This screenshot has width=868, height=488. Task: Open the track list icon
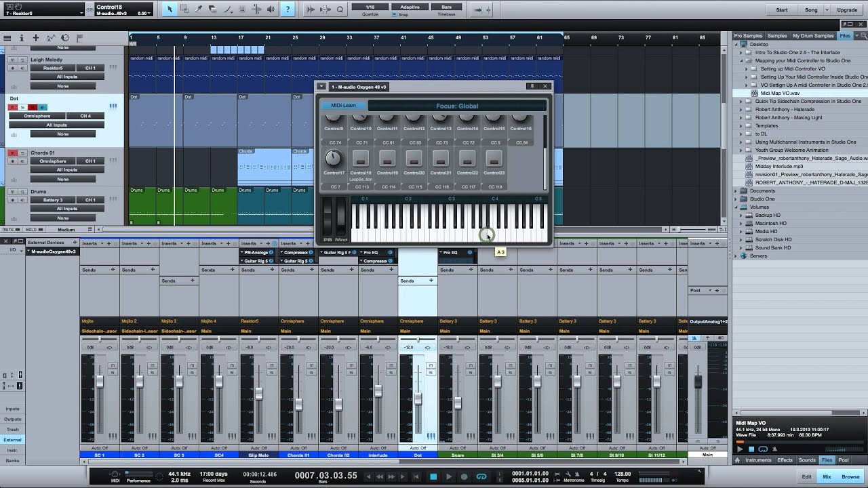(7, 39)
